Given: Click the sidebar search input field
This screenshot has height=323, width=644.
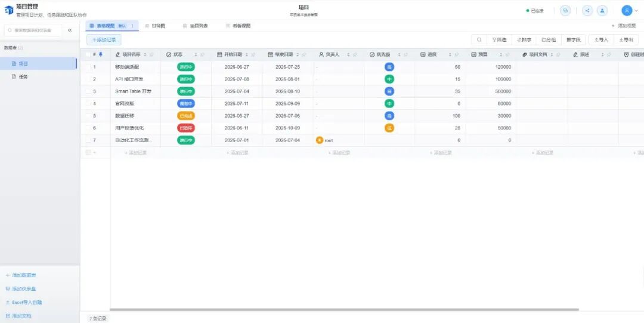Looking at the screenshot, I should (x=33, y=30).
